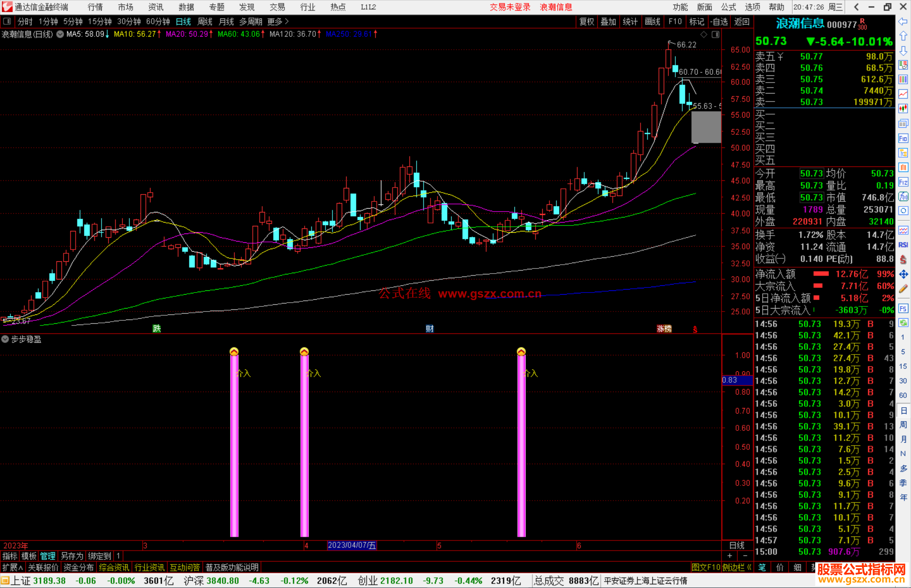Click the FS sidebar icon

tap(903, 309)
